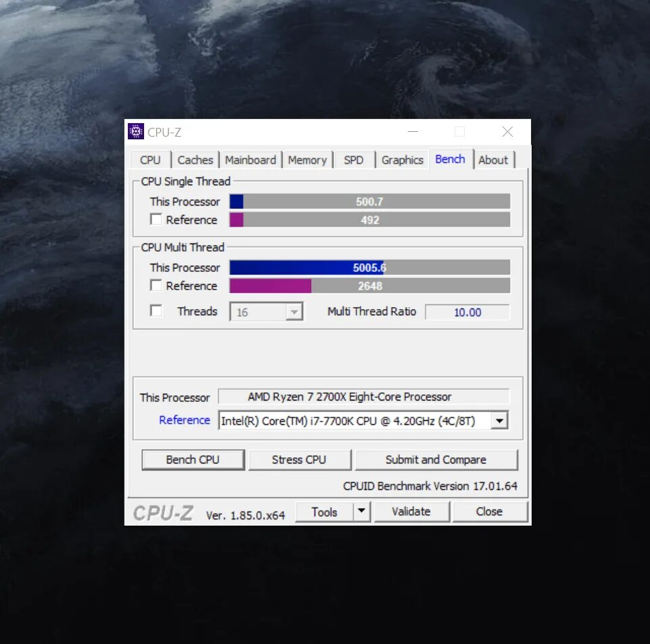Click the AMD Ryzen 7 2700X processor field
The image size is (650, 644).
363,396
